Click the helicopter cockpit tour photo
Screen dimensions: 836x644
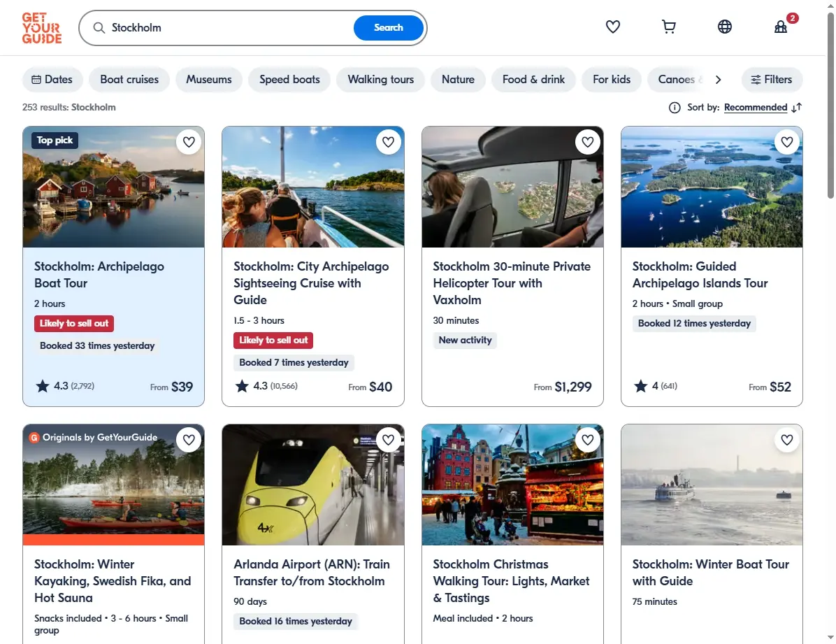pos(512,187)
